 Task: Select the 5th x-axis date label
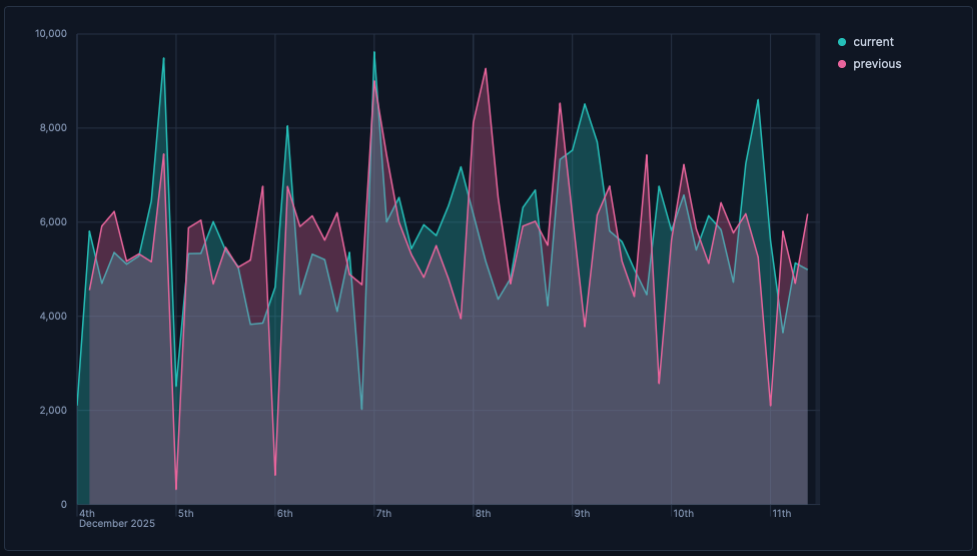tap(186, 514)
